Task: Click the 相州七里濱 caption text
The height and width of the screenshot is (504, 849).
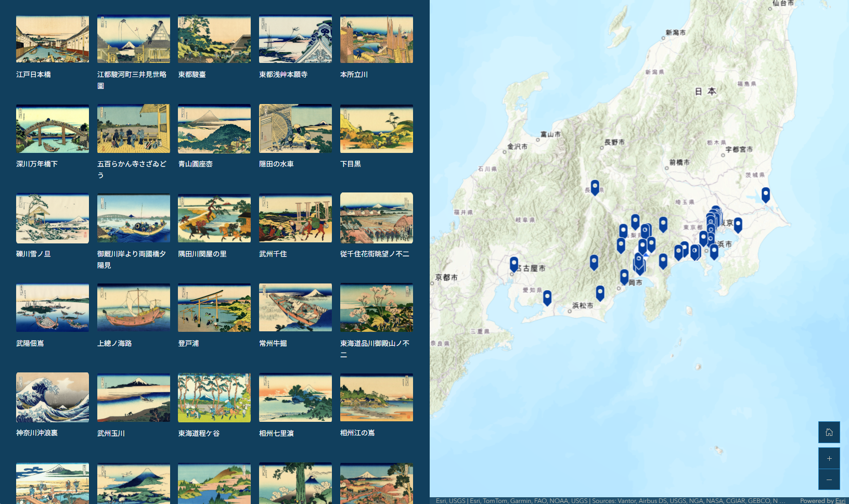Action: coord(276,433)
